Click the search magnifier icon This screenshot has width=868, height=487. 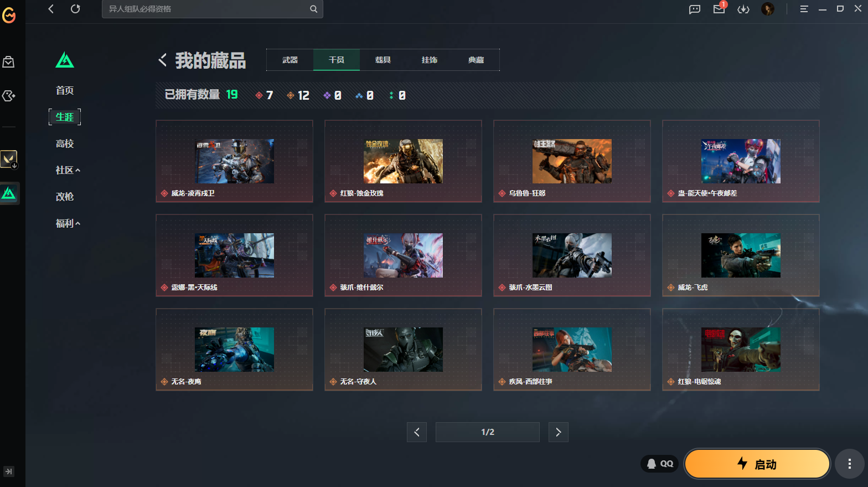point(313,9)
